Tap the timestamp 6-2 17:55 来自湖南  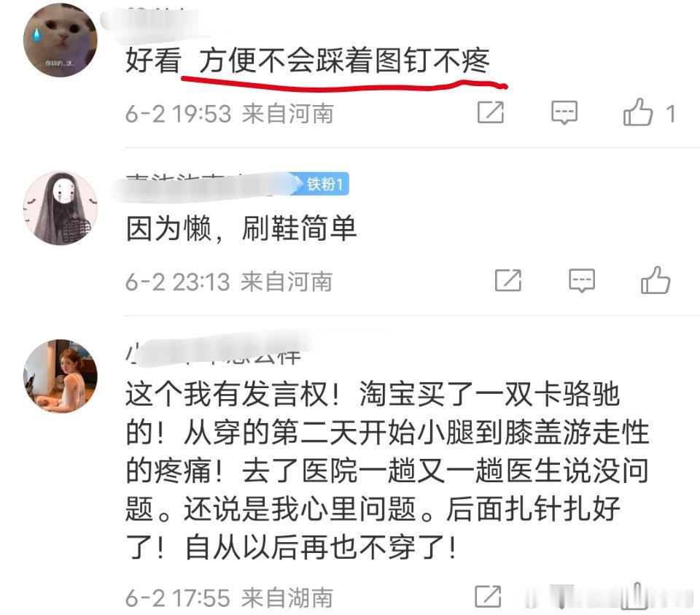[x=229, y=597]
